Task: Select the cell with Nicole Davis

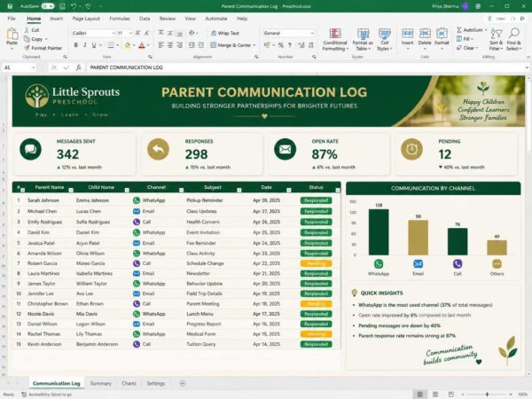Action: [x=41, y=314]
